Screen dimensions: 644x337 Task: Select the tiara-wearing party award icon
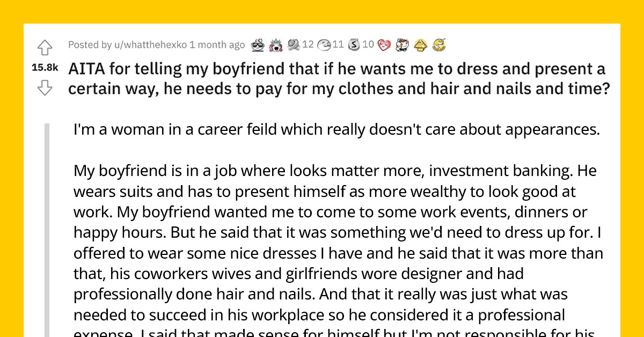point(275,45)
